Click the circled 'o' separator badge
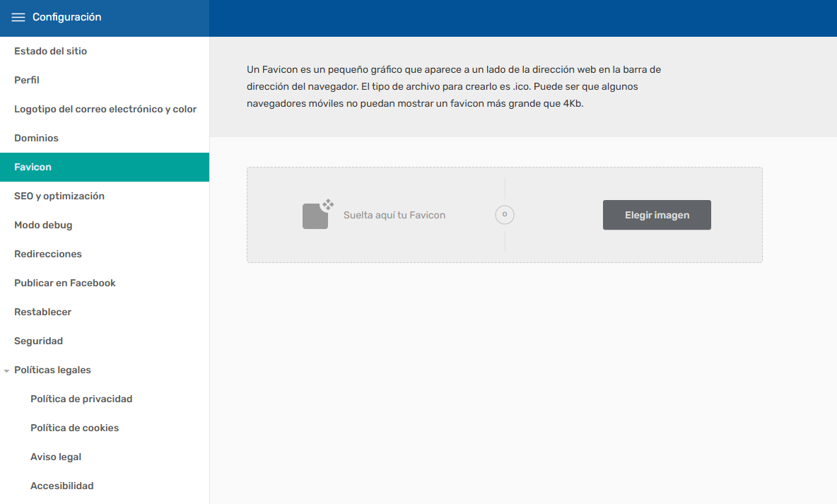The image size is (837, 504). [505, 215]
